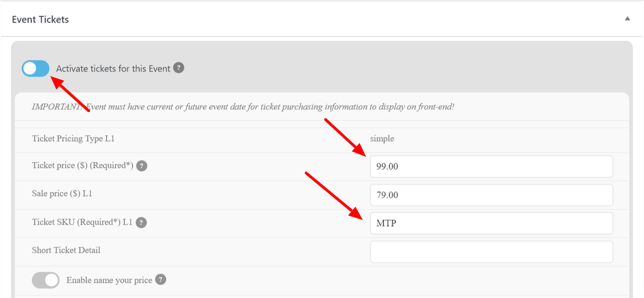
Task: Click the 'Enable name your price' label text
Action: coord(109,280)
